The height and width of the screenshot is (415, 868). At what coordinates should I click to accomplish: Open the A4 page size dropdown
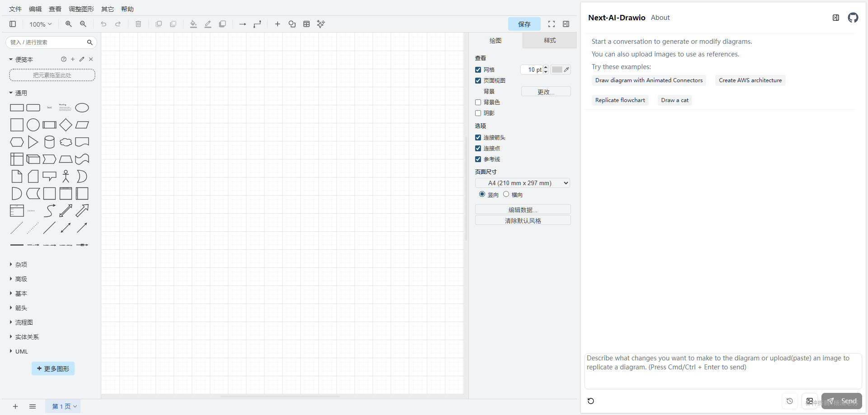coord(522,183)
